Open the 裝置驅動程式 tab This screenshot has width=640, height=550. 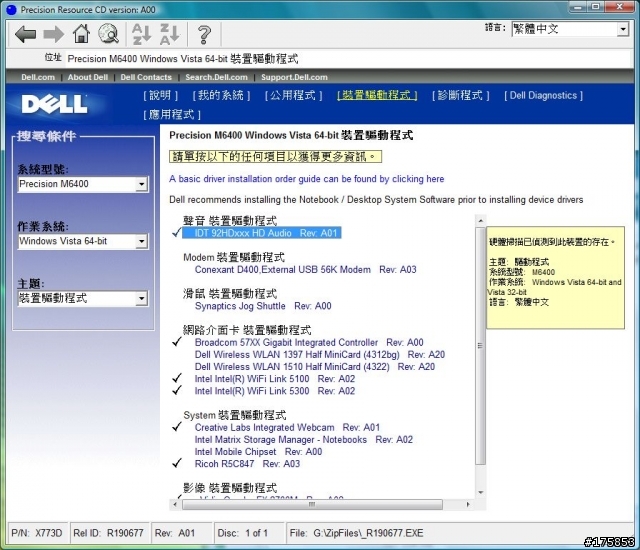[x=377, y=95]
